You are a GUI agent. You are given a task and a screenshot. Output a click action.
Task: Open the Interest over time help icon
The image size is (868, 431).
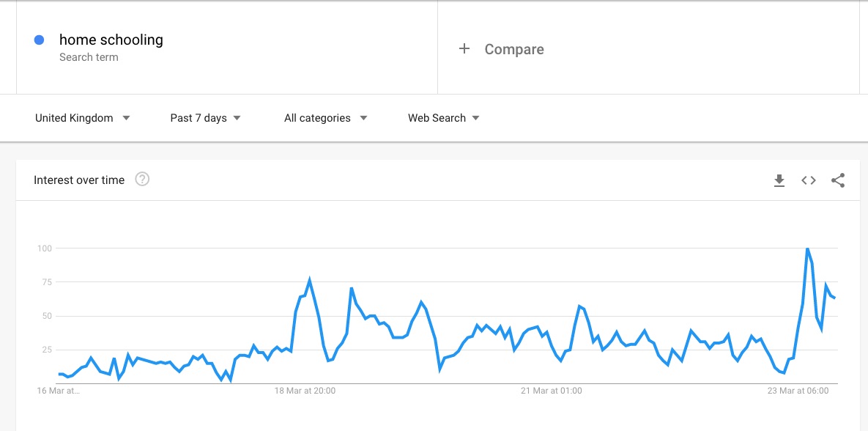(x=142, y=180)
